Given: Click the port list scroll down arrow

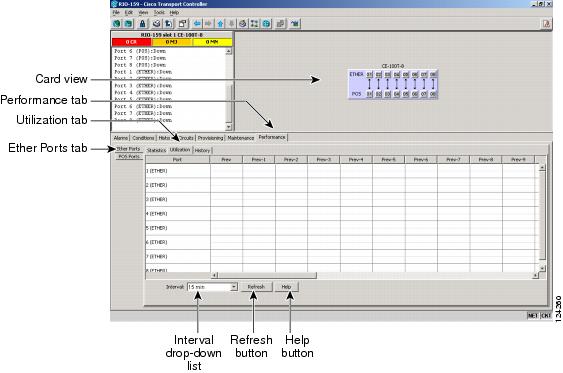Looking at the screenshot, I should (x=228, y=127).
